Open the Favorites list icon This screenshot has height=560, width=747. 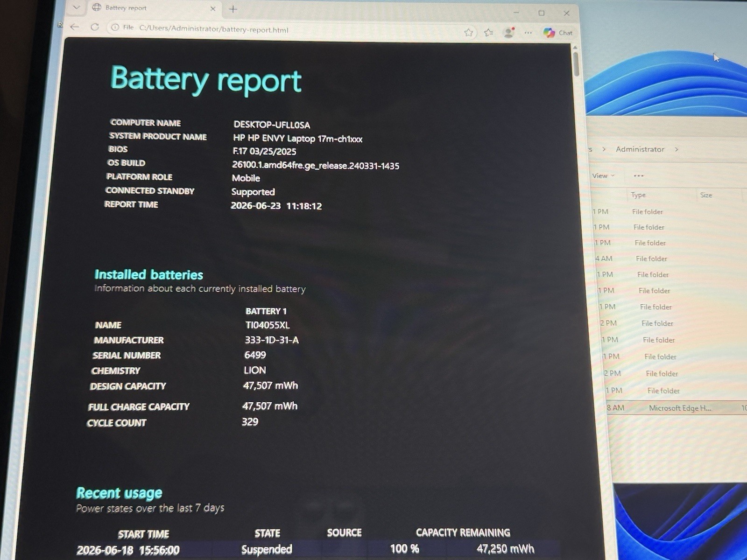[x=488, y=32]
